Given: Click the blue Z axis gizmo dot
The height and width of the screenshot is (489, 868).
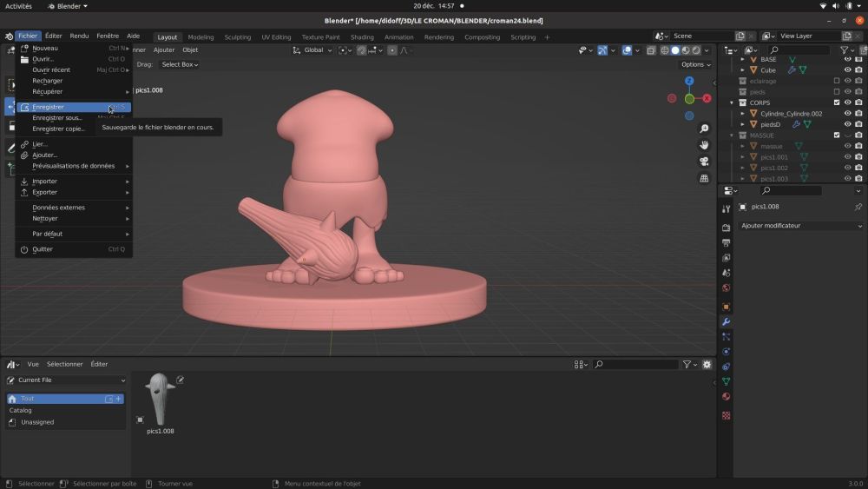Looking at the screenshot, I should tap(689, 81).
